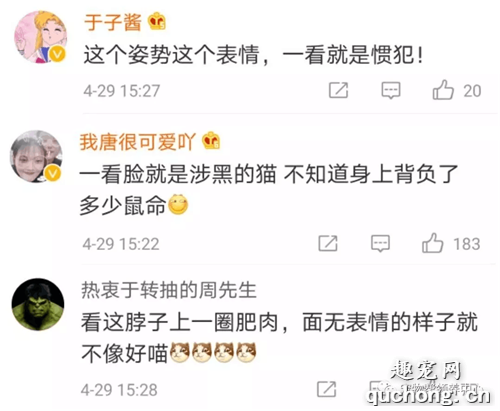The width and height of the screenshot is (500, 411).
Task: Reply to 于子酱's comment
Action: pos(391,90)
